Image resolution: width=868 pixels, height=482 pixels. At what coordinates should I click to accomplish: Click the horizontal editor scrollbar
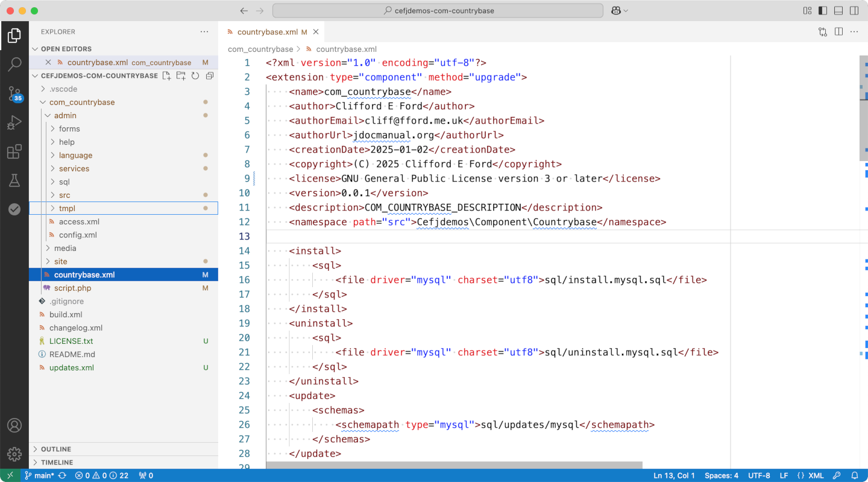point(454,465)
